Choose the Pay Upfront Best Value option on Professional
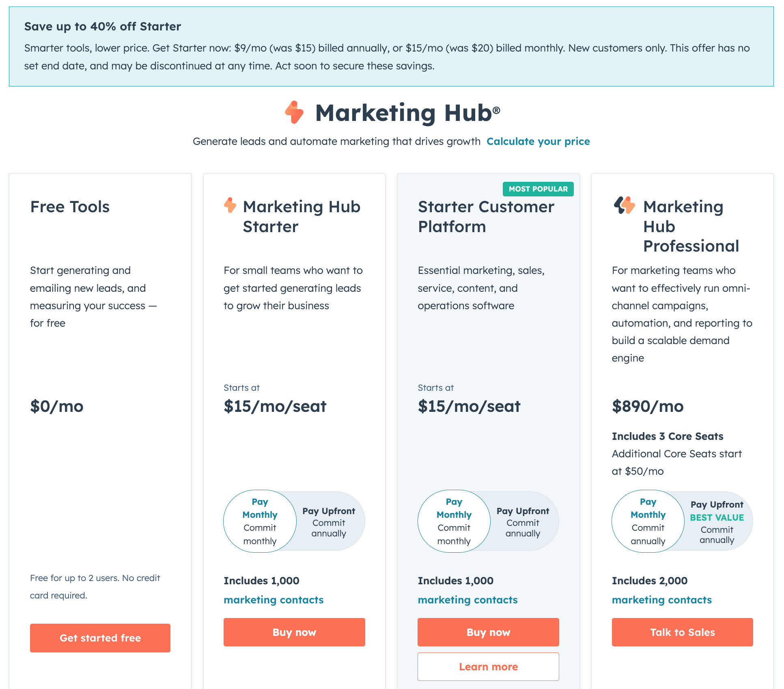784x689 pixels. (x=717, y=522)
